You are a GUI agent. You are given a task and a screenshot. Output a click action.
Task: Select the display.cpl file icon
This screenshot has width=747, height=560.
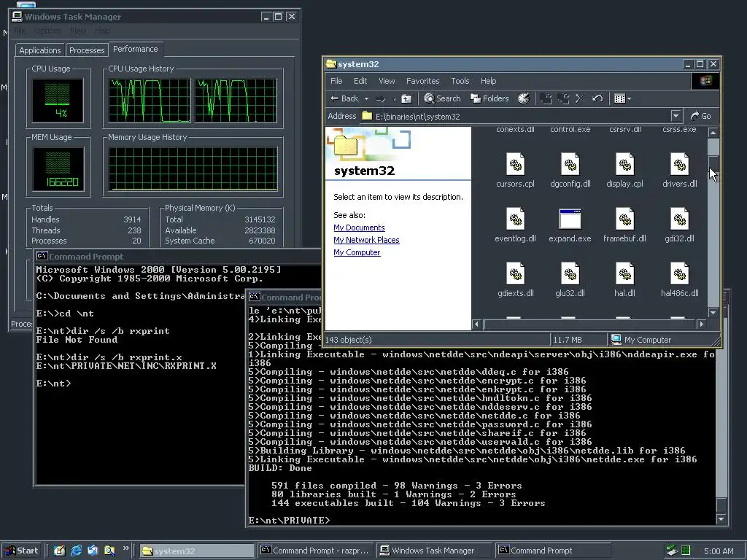[x=624, y=165]
